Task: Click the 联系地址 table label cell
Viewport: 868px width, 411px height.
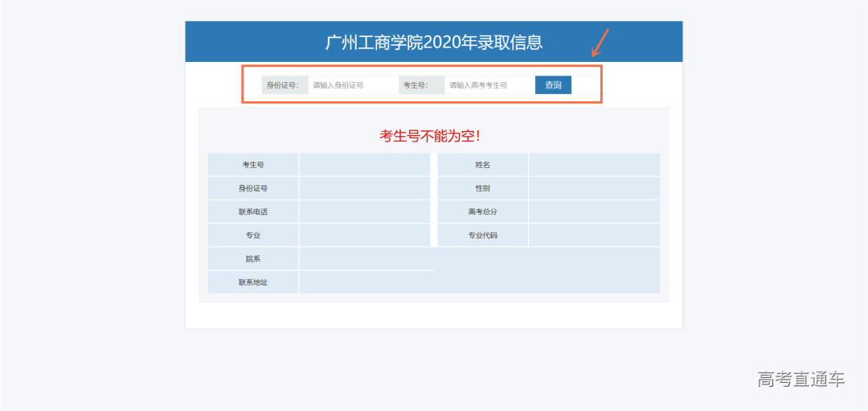Action: pos(253,282)
